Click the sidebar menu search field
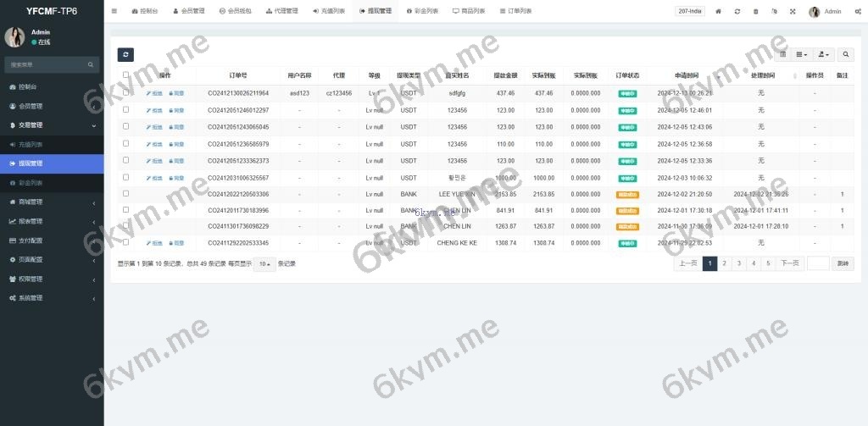 coord(47,64)
